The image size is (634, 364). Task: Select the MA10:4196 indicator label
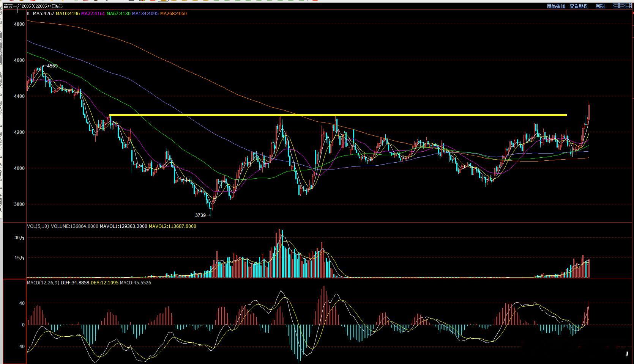coord(68,14)
